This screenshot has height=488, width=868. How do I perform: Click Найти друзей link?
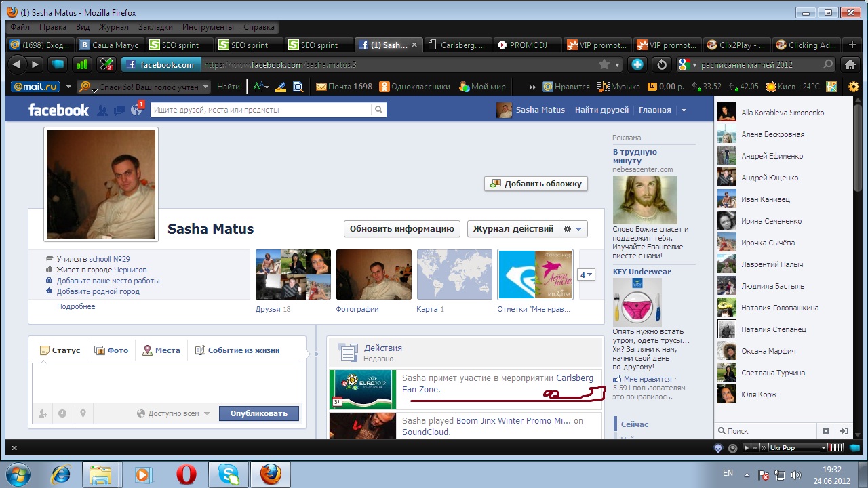(x=601, y=110)
